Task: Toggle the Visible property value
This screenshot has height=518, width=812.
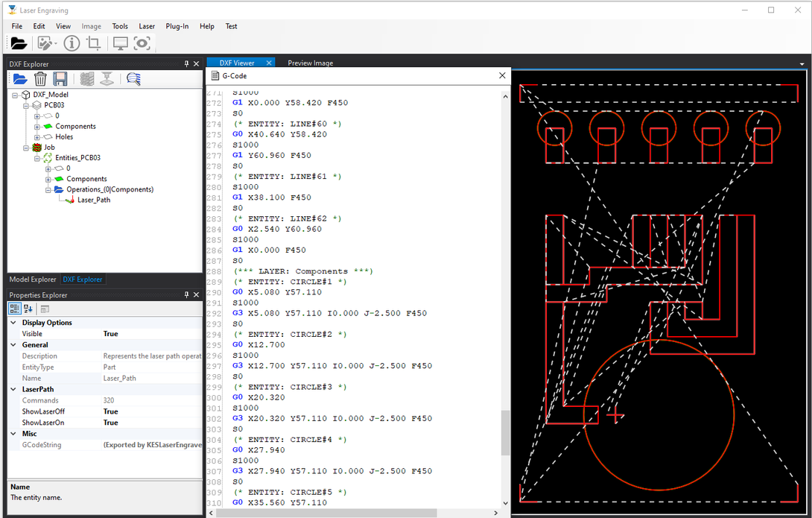Action: tap(110, 334)
